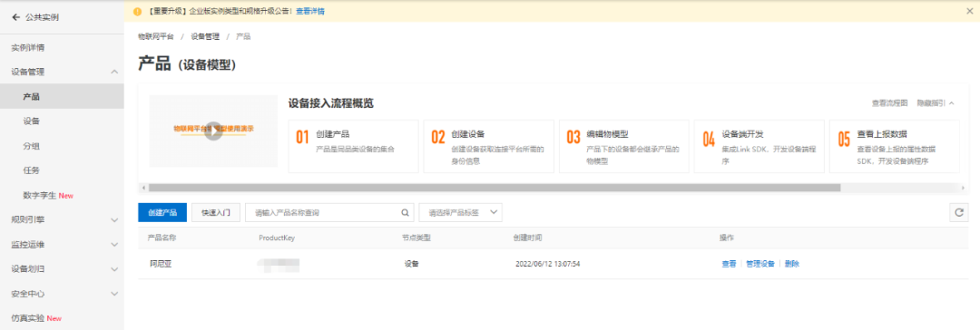Click the 设备 node type cell
980x330 pixels.
click(x=411, y=264)
